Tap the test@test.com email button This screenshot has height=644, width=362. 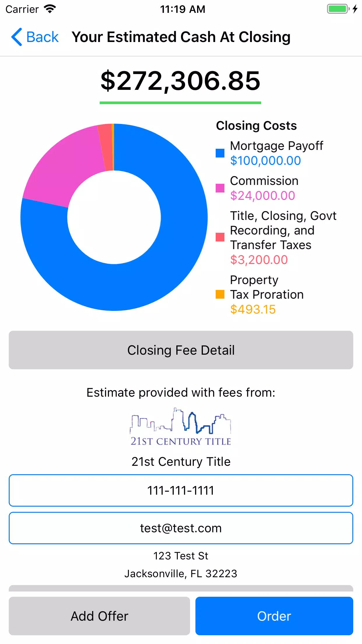pos(181,528)
